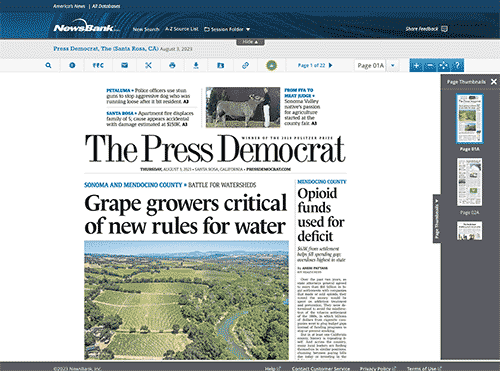Select Page 02A thumbnail
Screen dimensions: 500x371
469,182
